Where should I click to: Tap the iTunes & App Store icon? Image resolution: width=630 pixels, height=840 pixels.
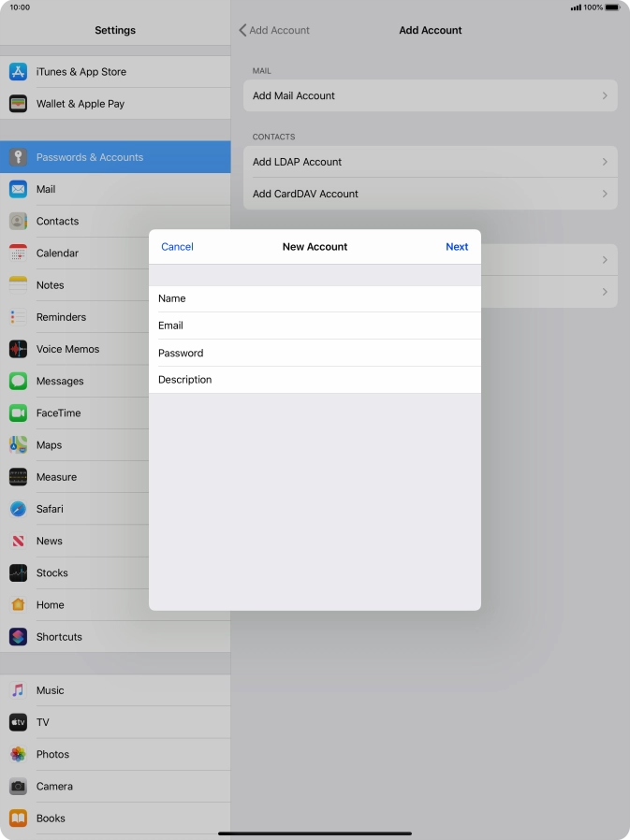[x=18, y=72]
